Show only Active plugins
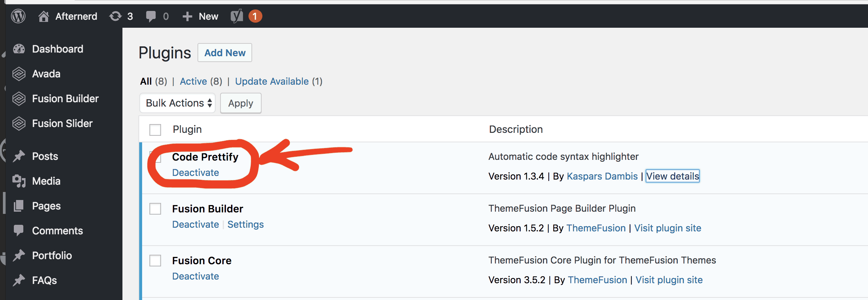The image size is (868, 300). coord(193,81)
